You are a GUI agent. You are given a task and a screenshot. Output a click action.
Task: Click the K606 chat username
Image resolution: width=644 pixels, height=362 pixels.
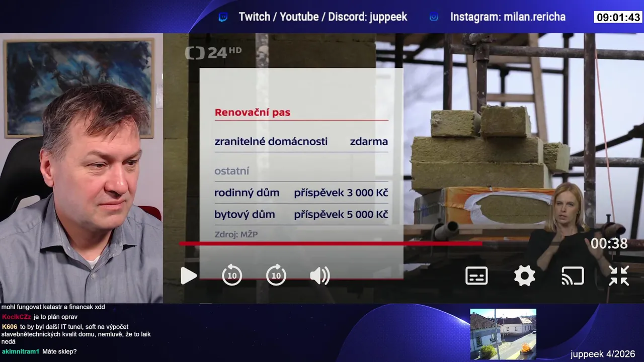click(x=10, y=327)
